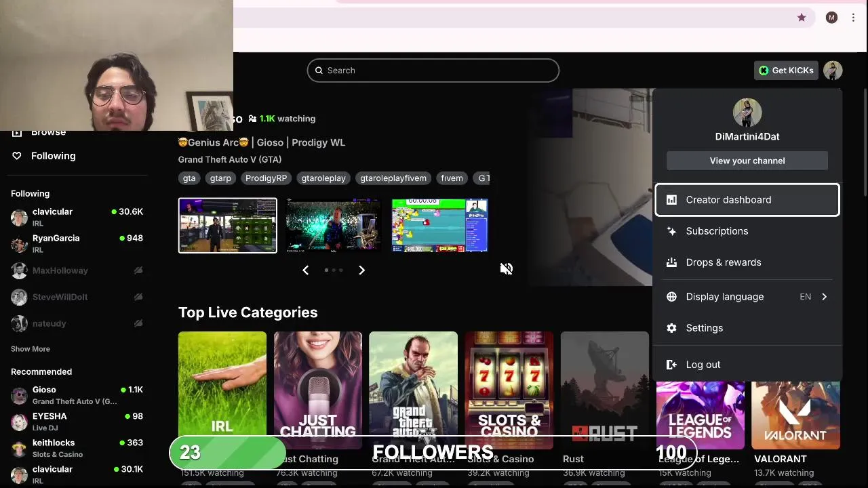Click the Creator dashboard chart icon
Screen dimensions: 868x488
point(671,200)
